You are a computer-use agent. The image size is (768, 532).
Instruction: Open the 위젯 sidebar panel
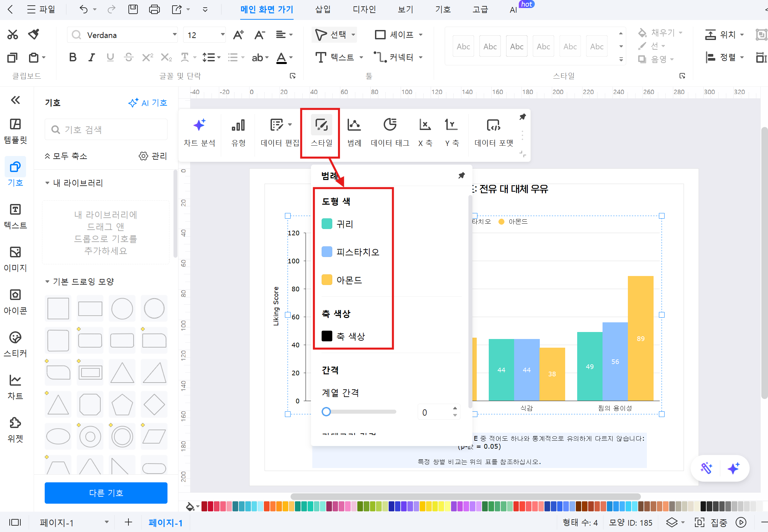15,430
